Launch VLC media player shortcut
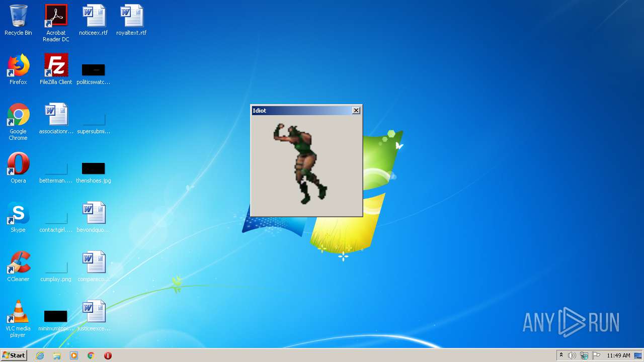This screenshot has width=644, height=362. coord(18,319)
